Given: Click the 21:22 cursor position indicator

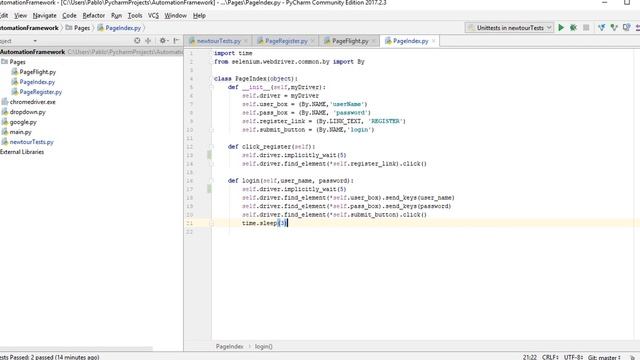Looking at the screenshot, I should point(529,357).
